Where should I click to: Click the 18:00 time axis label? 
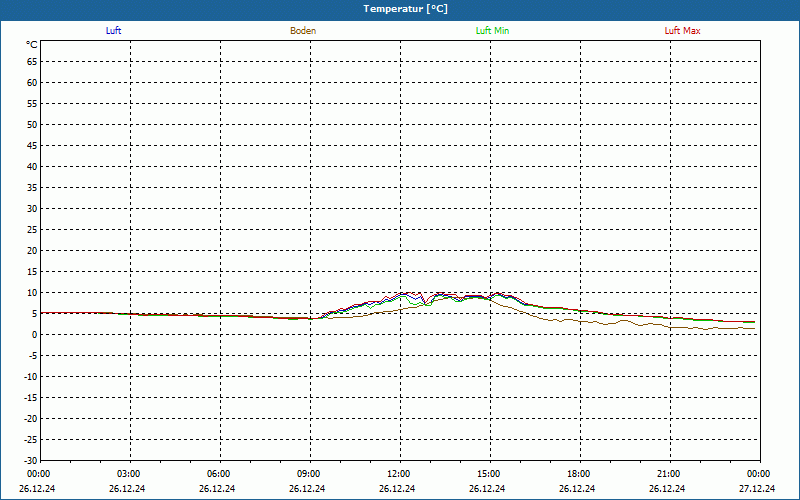[x=579, y=474]
